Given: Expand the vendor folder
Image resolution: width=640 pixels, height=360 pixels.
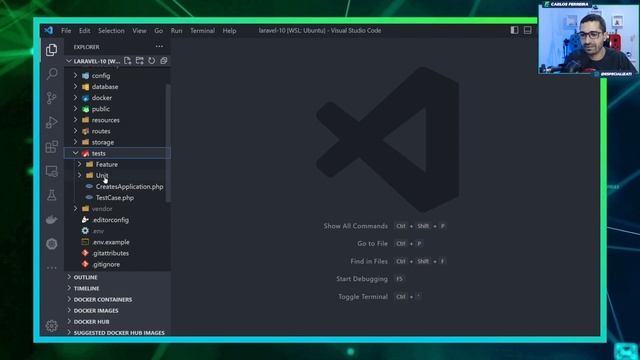Looking at the screenshot, I should [118, 209].
